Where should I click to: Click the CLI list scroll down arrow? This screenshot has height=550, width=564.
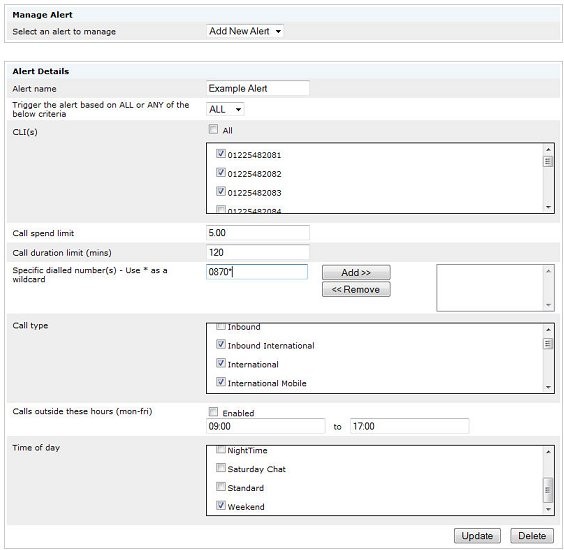click(548, 207)
